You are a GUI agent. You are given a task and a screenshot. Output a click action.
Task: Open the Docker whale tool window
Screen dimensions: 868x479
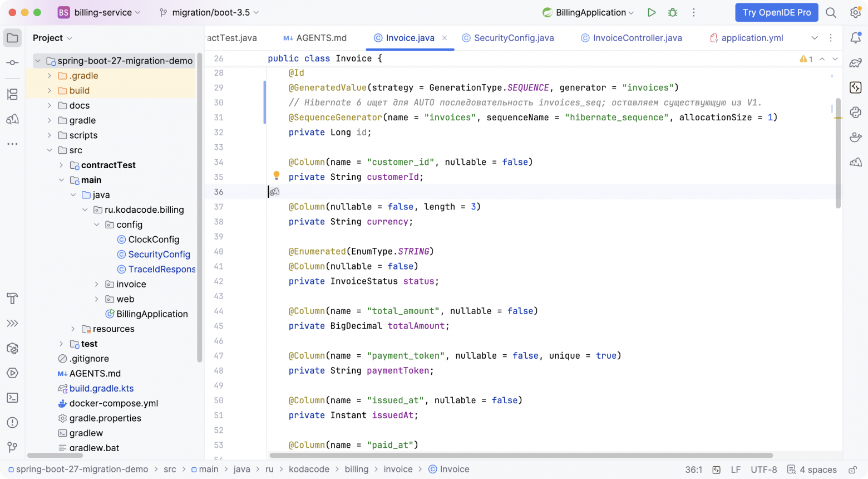click(x=856, y=137)
